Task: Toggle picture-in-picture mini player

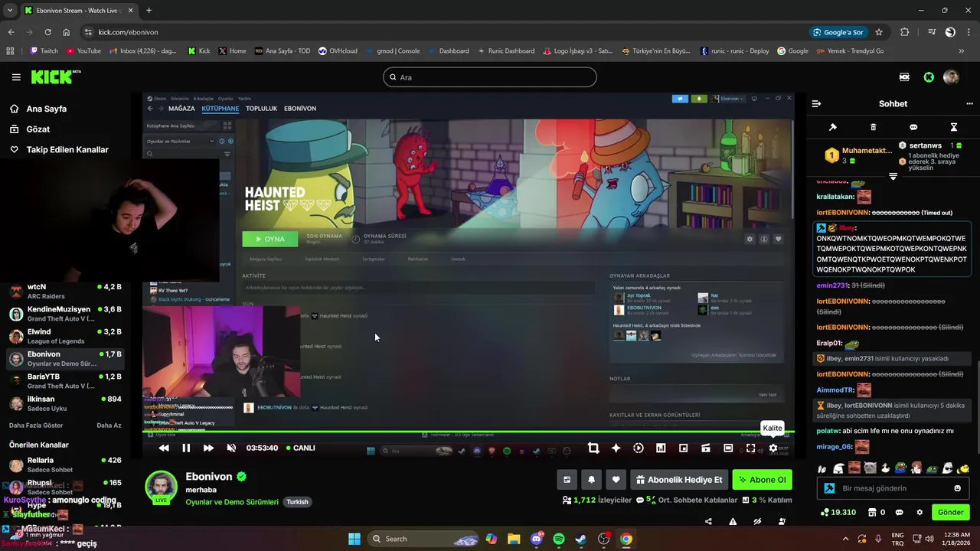Action: click(683, 448)
